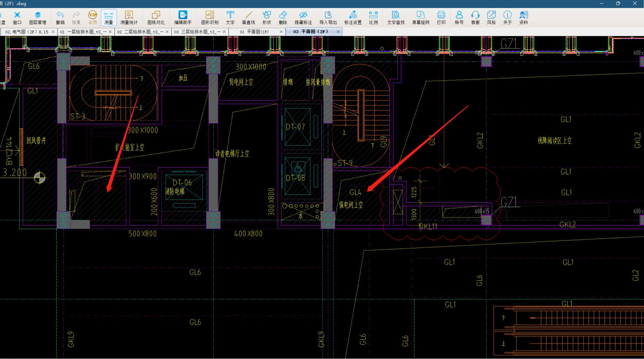
Task: Click the 读者电梯厅上空 room label
Action: 232,154
